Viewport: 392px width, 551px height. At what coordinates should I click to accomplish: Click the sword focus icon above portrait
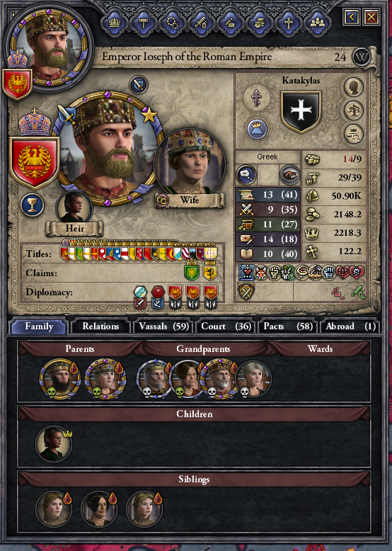(139, 84)
